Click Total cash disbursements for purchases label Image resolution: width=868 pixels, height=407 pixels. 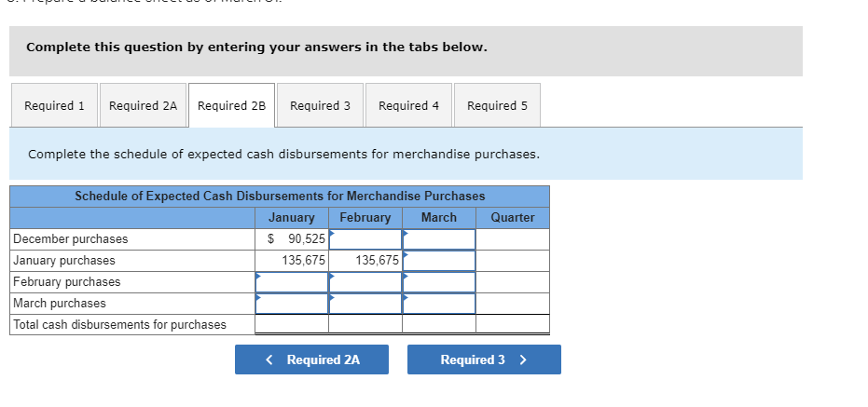click(119, 325)
